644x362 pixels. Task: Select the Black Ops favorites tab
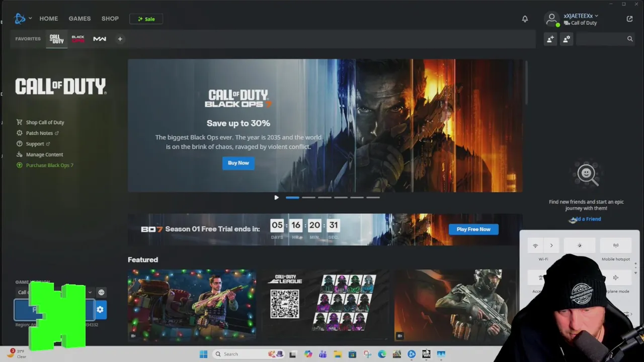point(78,39)
